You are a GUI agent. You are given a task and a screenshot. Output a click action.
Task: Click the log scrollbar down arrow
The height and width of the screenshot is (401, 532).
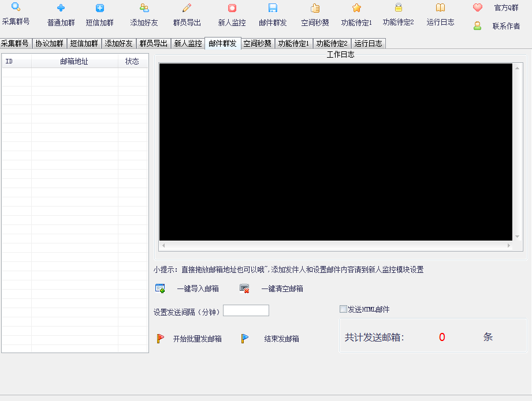(518, 237)
